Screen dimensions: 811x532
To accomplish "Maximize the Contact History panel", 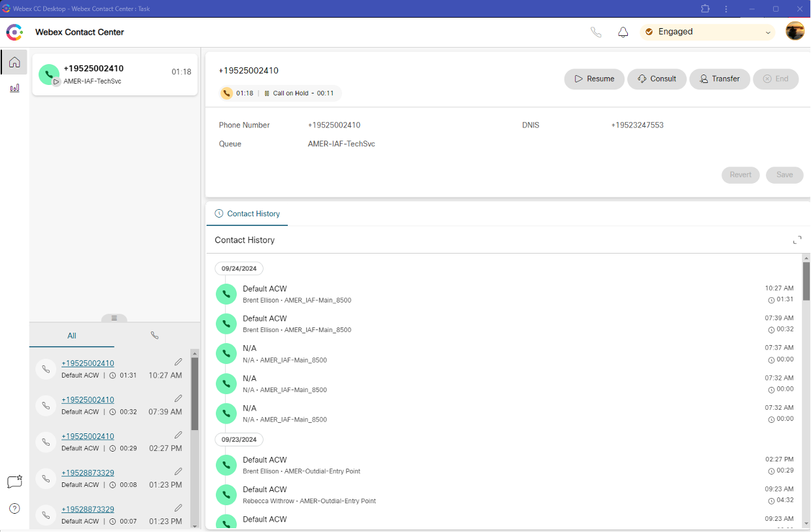I will 797,241.
